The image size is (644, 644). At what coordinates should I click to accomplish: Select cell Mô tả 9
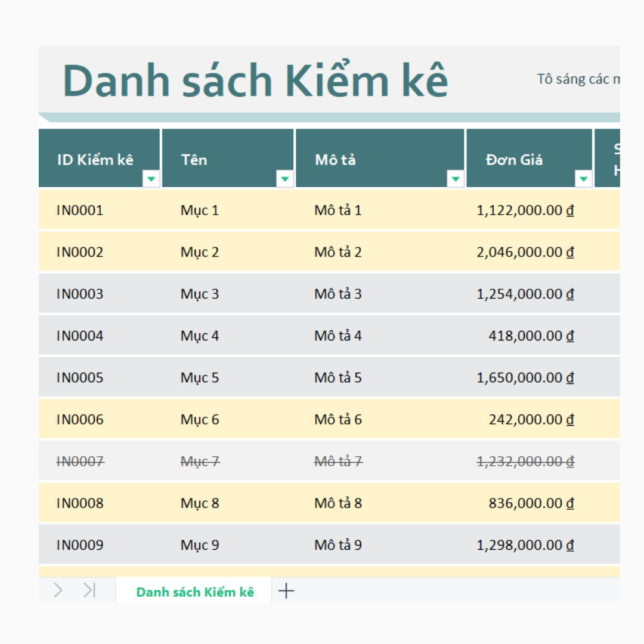pyautogui.click(x=380, y=545)
